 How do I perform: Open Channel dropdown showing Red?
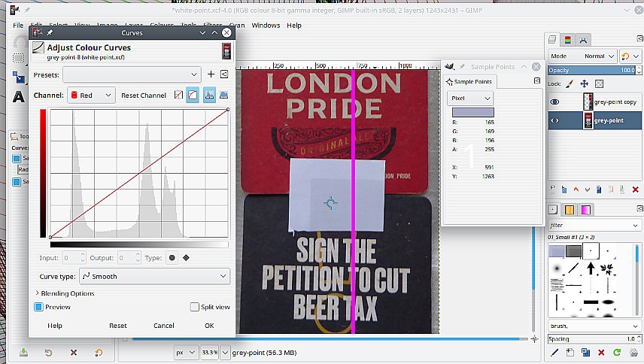91,96
